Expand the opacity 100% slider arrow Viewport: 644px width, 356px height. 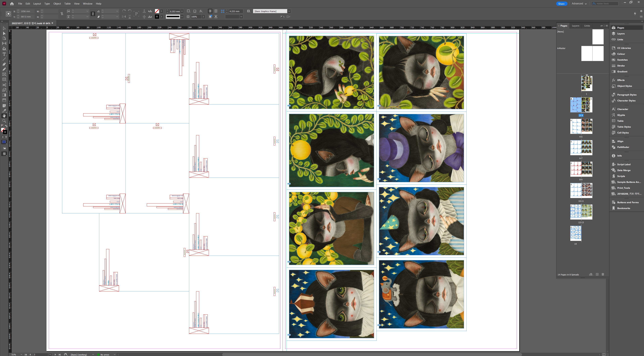click(203, 16)
